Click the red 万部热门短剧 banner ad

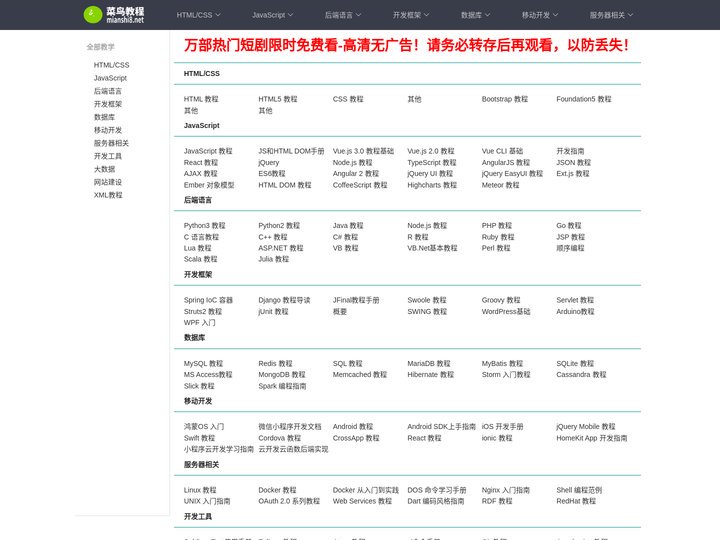pos(406,45)
